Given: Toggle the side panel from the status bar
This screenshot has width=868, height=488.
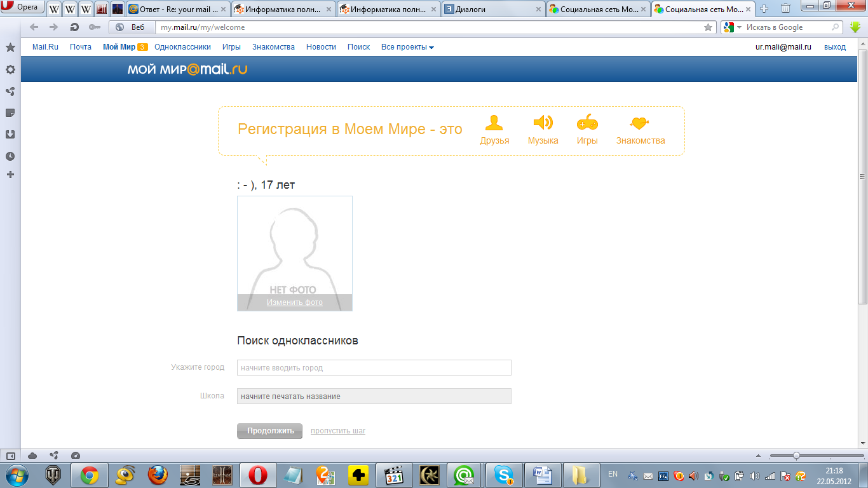Looking at the screenshot, I should [x=11, y=456].
